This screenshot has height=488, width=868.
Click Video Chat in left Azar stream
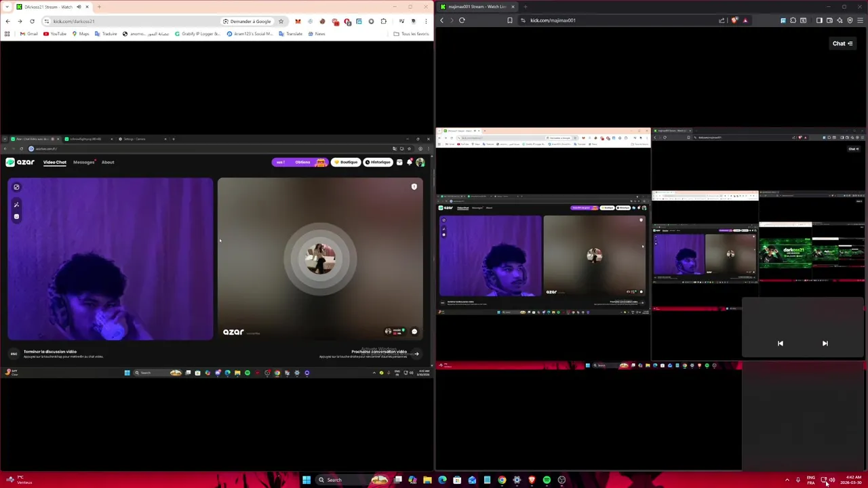(x=55, y=162)
